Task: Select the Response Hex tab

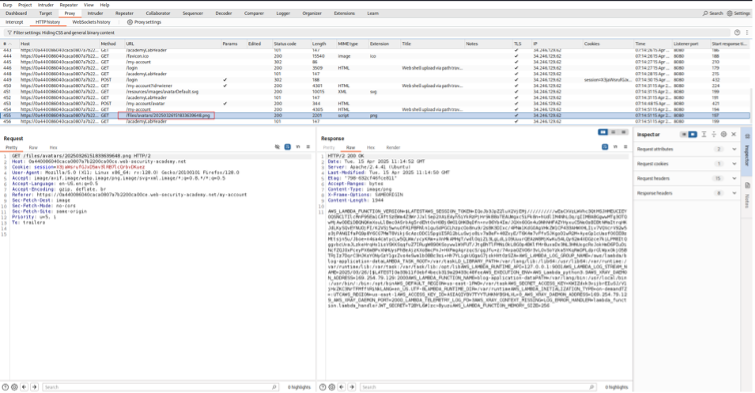Action: [x=371, y=147]
